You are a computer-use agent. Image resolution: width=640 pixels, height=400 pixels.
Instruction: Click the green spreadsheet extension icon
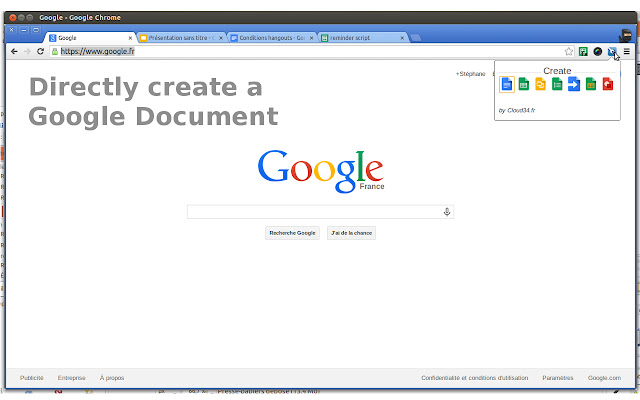pos(583,51)
